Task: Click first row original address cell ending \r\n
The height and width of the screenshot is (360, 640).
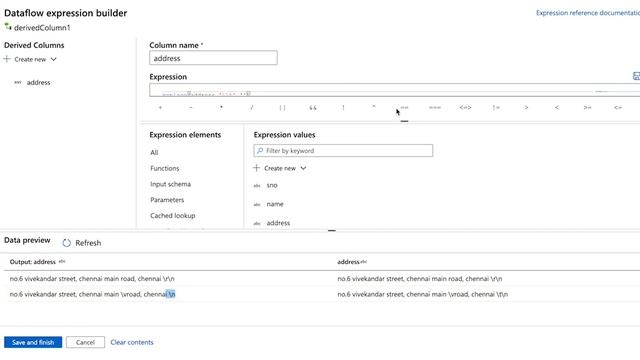Action: click(x=420, y=278)
